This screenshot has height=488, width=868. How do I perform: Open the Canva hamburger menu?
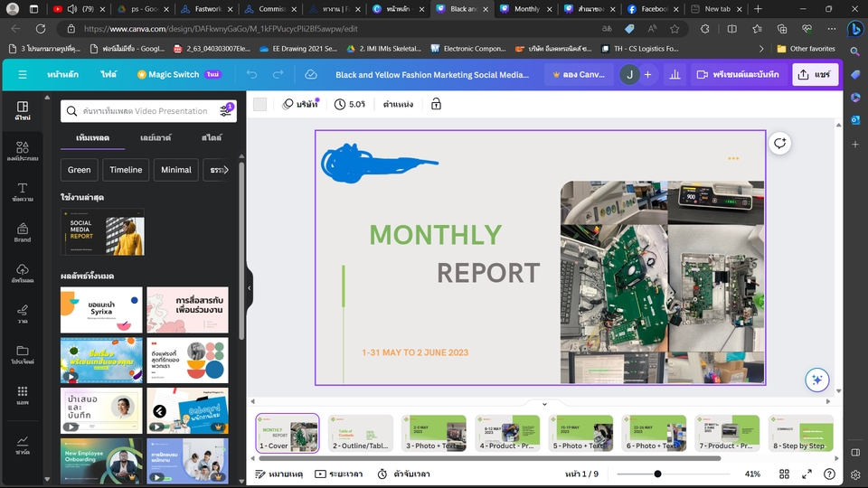point(22,74)
